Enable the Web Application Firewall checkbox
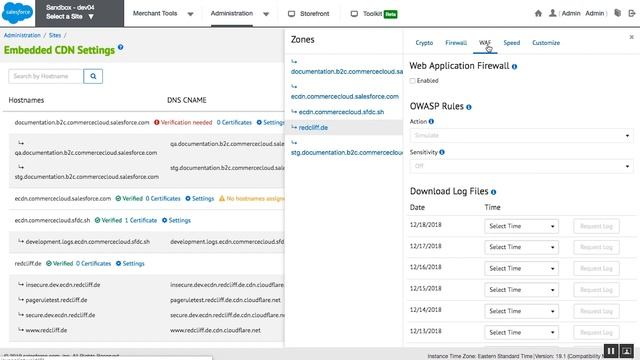This screenshot has height=360, width=640. click(413, 81)
